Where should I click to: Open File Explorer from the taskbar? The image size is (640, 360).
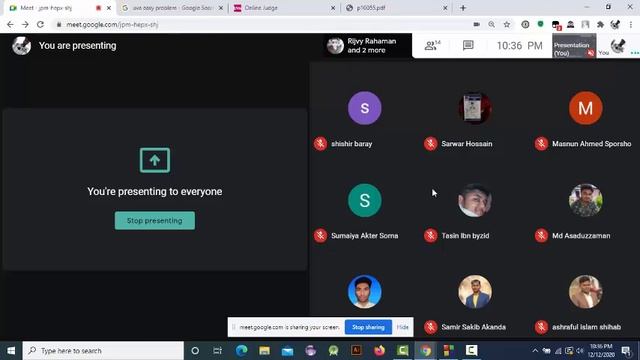tap(264, 351)
